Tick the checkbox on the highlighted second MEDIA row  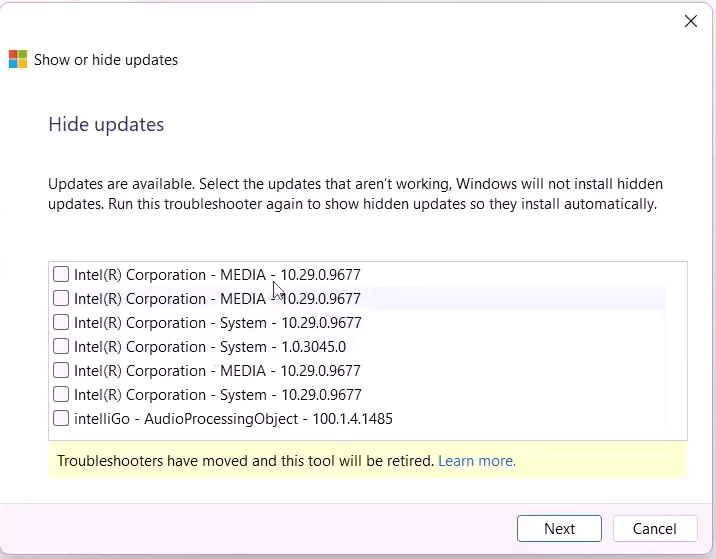click(61, 299)
